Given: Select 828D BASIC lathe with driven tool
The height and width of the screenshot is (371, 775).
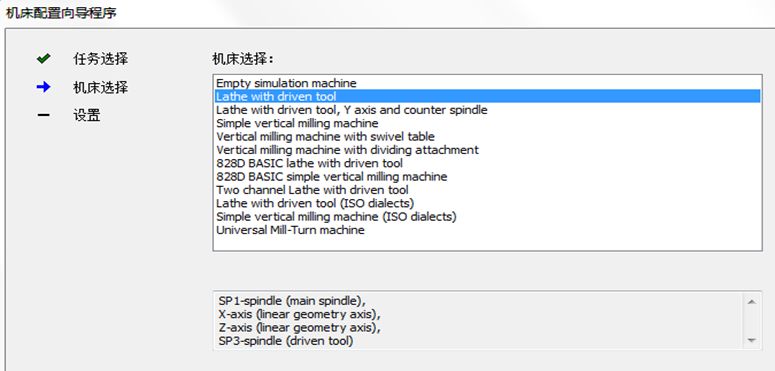Looking at the screenshot, I should (x=487, y=163).
